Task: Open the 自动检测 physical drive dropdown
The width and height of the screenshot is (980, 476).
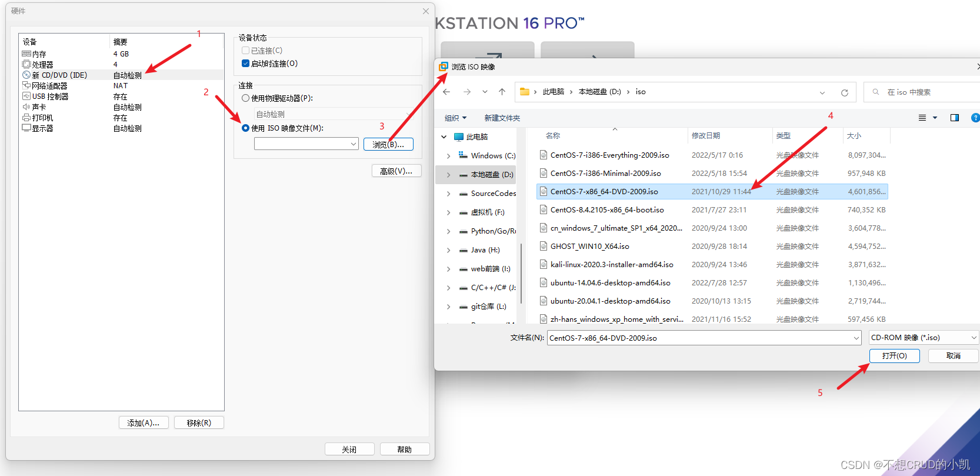Action: pos(409,114)
